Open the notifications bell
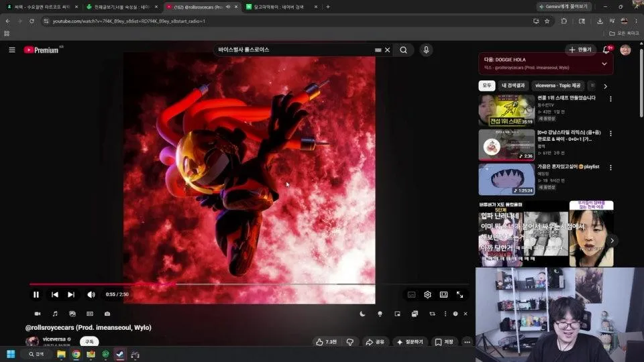Viewport: 644px width, 362px height. 606,50
